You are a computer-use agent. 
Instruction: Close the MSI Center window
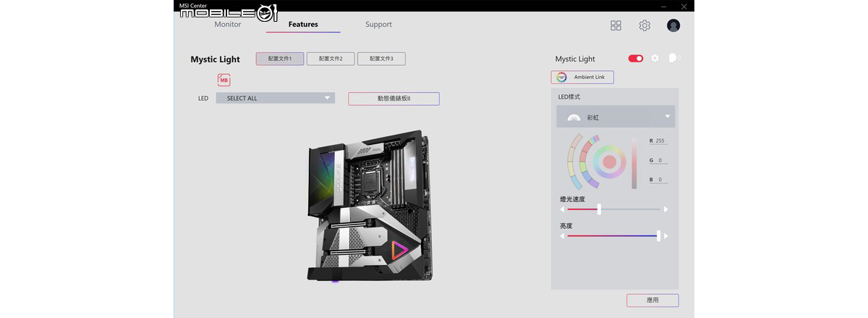[684, 6]
